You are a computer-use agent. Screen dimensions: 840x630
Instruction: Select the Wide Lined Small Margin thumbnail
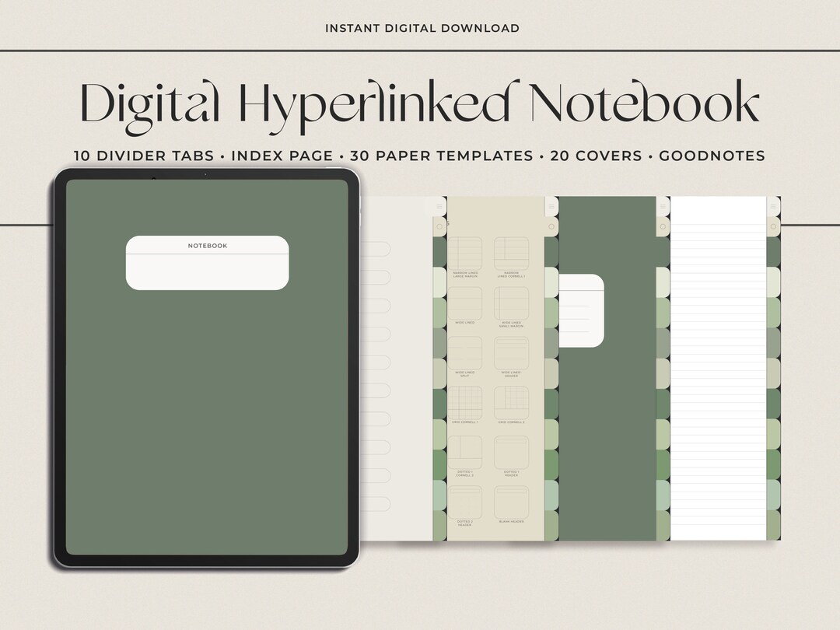513,305
